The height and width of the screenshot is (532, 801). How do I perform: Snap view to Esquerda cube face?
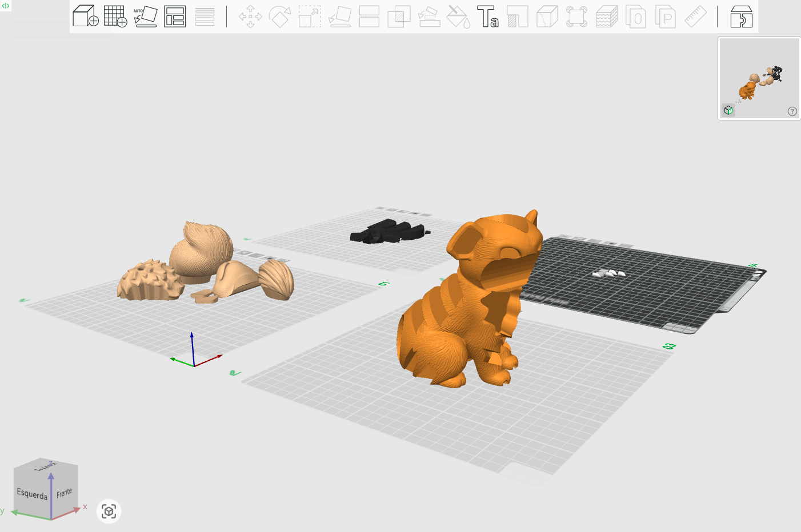pyautogui.click(x=32, y=493)
